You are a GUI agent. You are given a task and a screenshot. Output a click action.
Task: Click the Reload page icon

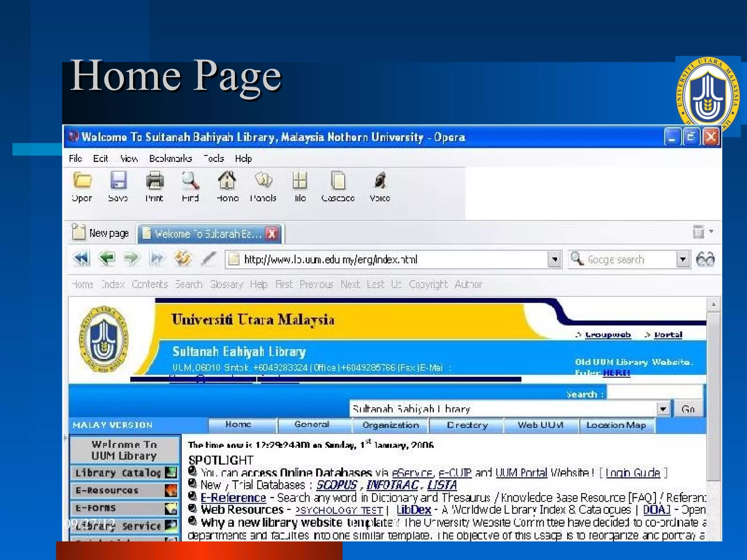coord(183,258)
